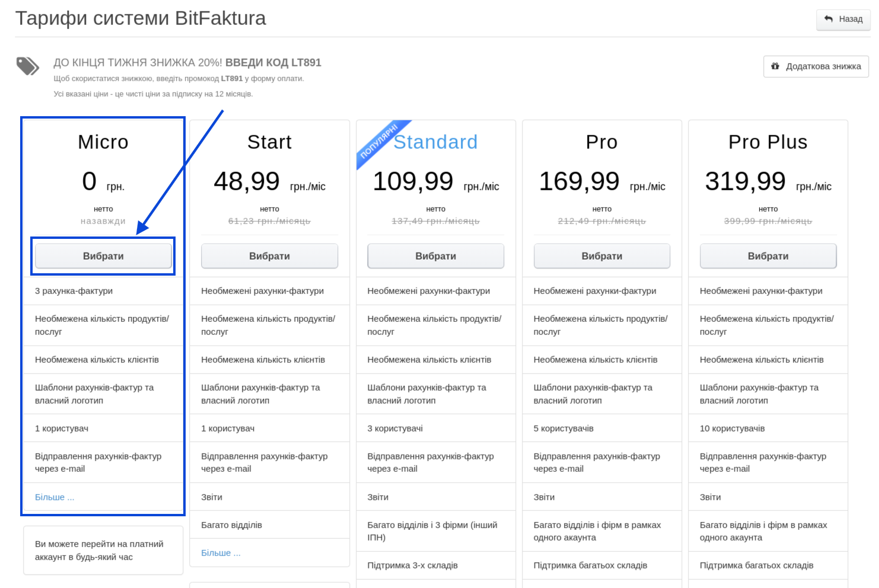
Task: Click the ВВЕДИ КОД LT891 promo text
Action: [273, 63]
